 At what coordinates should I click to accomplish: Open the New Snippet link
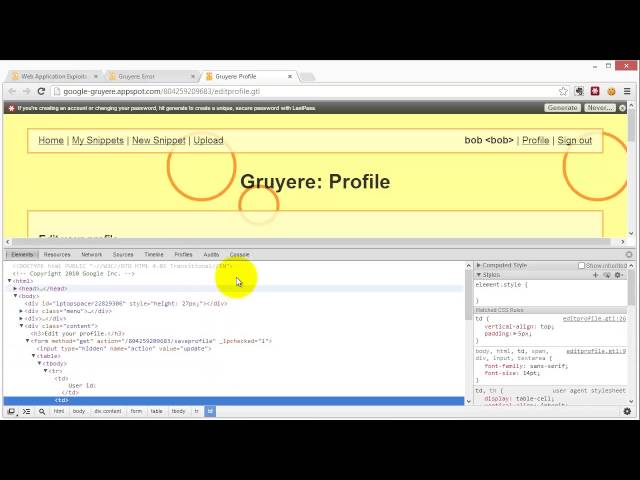pyautogui.click(x=159, y=140)
